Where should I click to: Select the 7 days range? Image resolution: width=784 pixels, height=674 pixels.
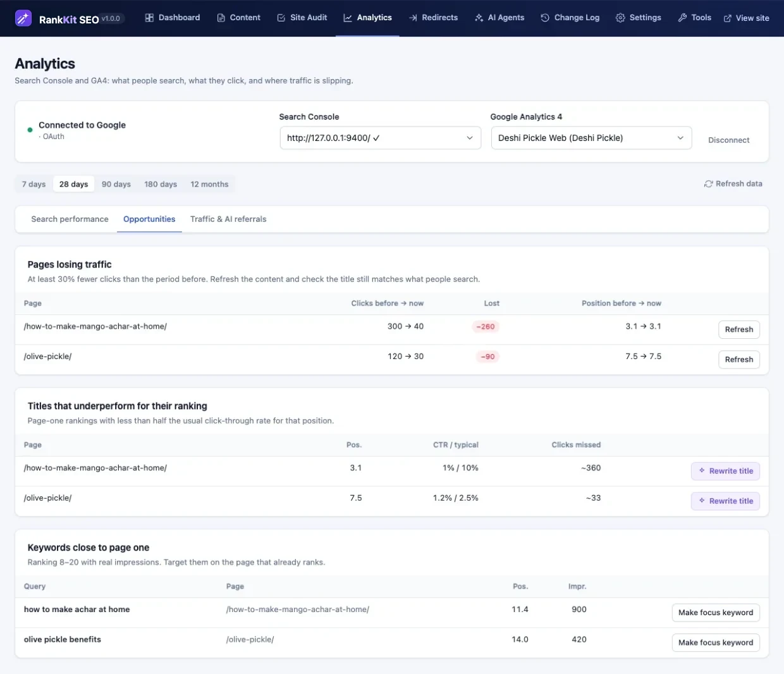34,184
